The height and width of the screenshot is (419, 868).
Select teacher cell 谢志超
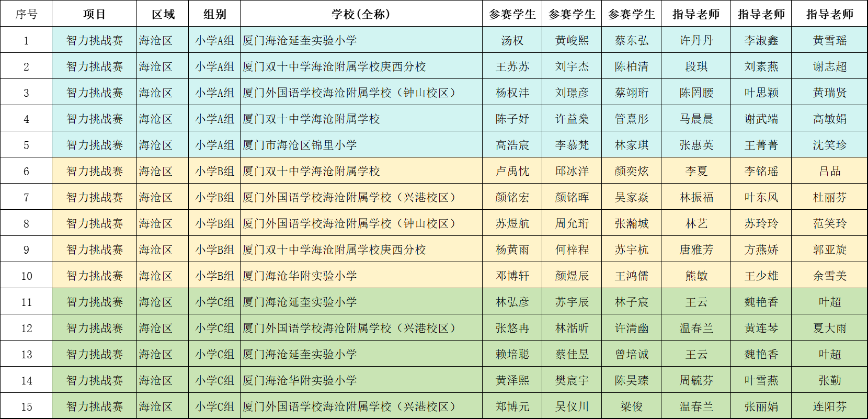[x=830, y=66]
